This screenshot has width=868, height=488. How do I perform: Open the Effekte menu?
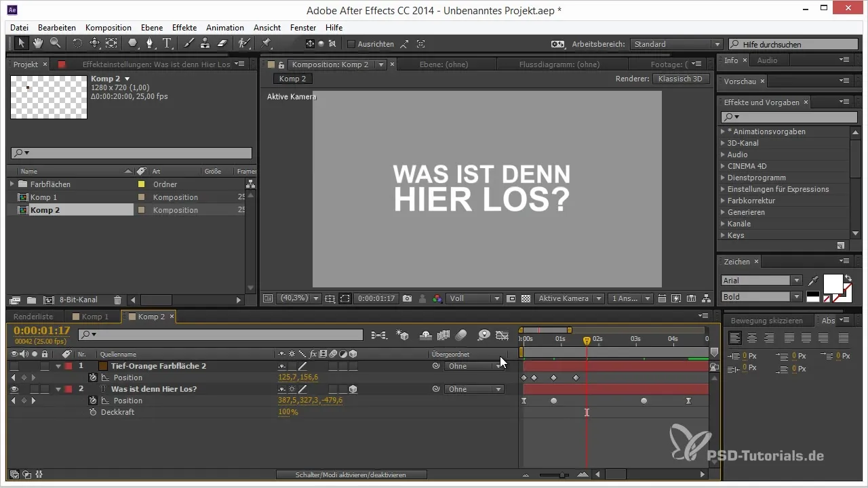pyautogui.click(x=184, y=28)
